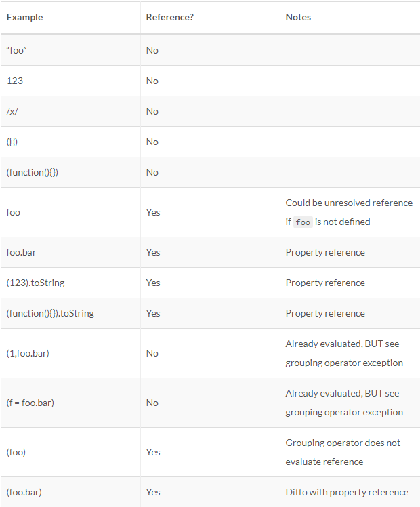
Task: Click 'Property reference' note in (function(){}).toString row
Action: pos(325,313)
